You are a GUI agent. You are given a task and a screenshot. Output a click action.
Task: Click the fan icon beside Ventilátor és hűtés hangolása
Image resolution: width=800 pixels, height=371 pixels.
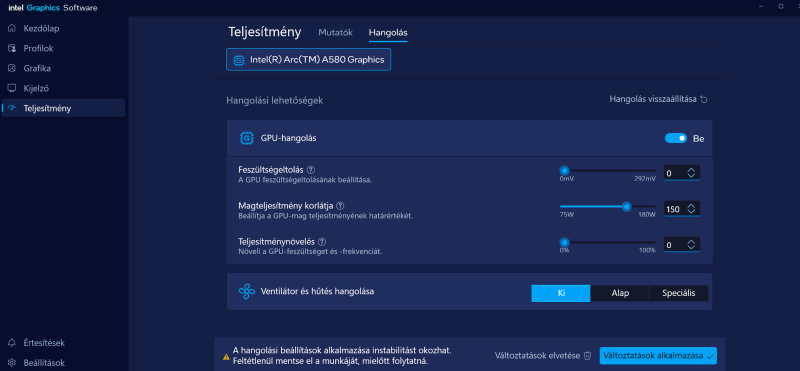pos(247,291)
